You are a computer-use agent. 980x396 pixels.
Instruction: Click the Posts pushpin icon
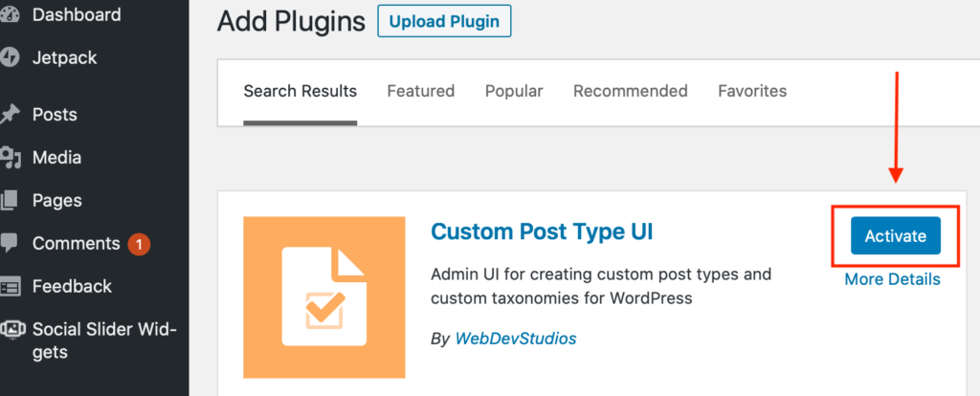(9, 114)
